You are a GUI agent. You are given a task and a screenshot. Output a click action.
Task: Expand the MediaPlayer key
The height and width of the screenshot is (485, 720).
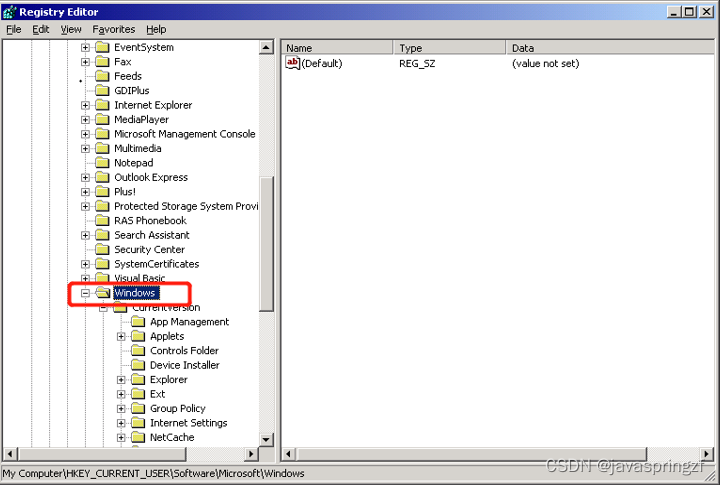click(x=85, y=119)
